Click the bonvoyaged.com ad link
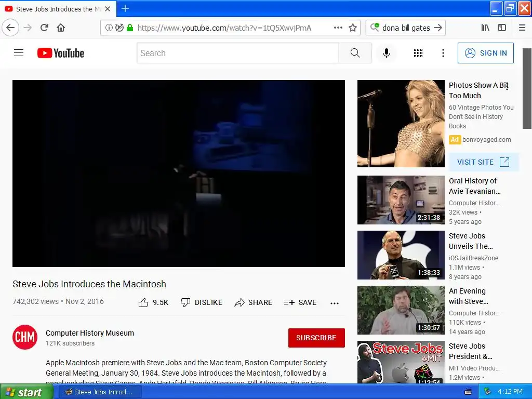The image size is (532, 399). (486, 139)
